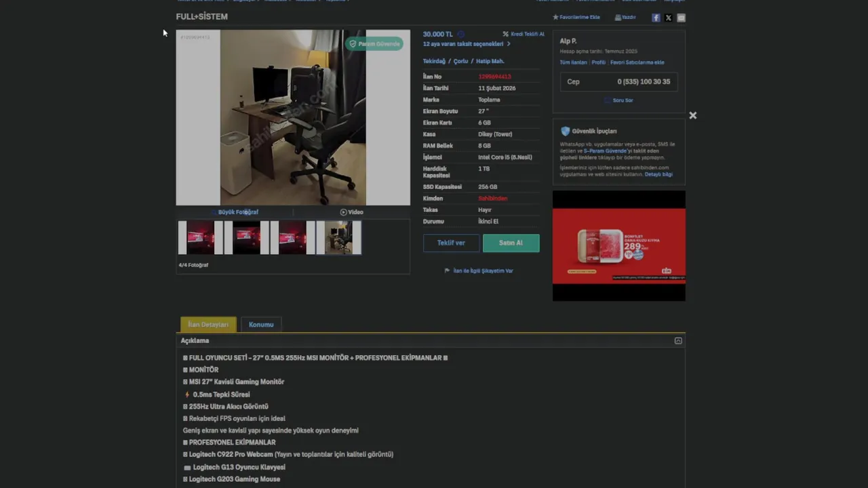Screen dimensions: 868x488
Task: Click the seller name Alp P.
Action: coord(568,41)
